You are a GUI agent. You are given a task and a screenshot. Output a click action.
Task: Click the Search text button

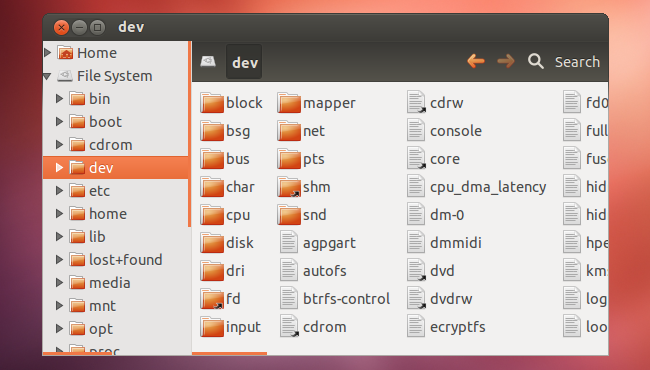pos(577,62)
